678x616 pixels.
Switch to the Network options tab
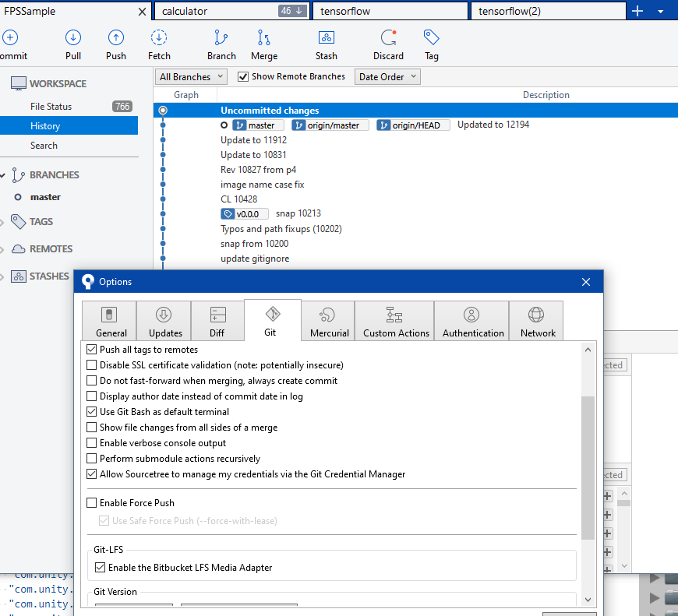536,321
